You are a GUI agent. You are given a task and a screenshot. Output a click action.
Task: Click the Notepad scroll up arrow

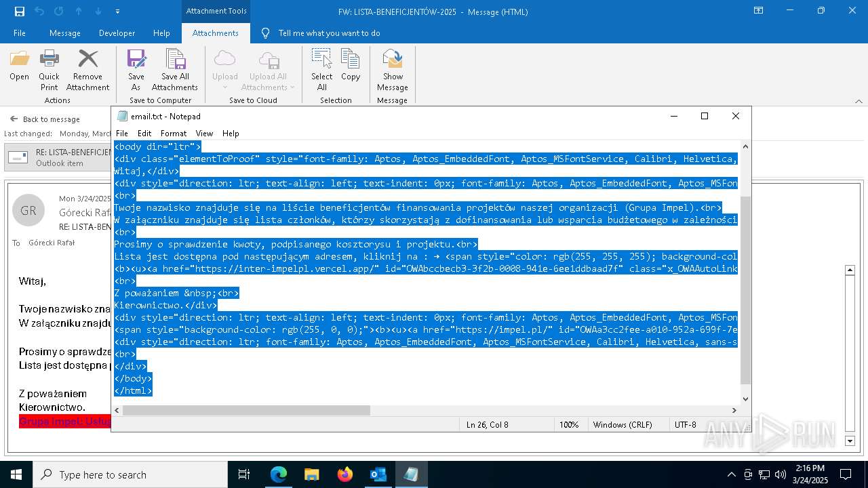[745, 146]
